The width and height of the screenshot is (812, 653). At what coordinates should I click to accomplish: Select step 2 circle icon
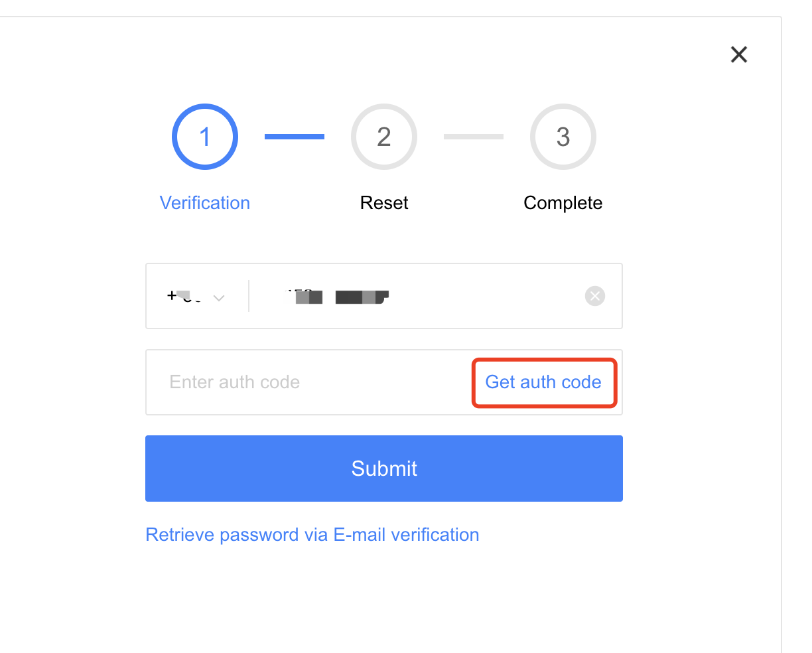[384, 137]
